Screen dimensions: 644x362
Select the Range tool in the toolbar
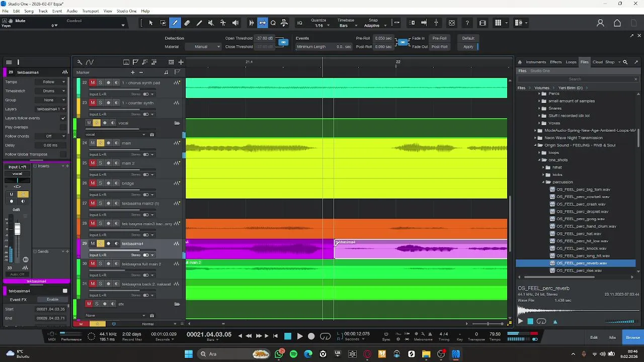[163, 23]
